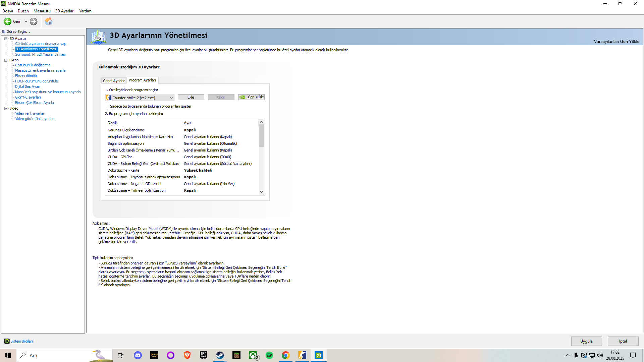This screenshot has width=644, height=362.
Task: Select Doku süzme – Trilineer optimizasyon row
Action: point(182,190)
